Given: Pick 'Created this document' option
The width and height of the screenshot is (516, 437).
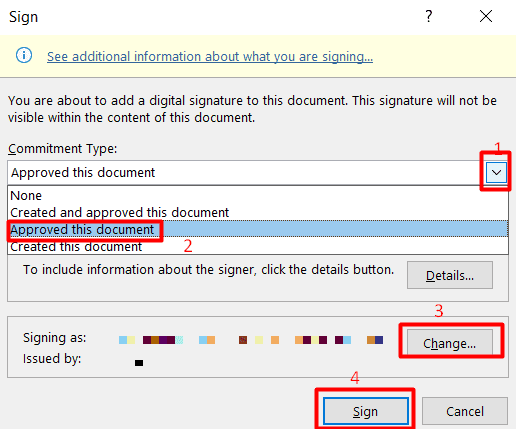Looking at the screenshot, I should tap(258, 246).
